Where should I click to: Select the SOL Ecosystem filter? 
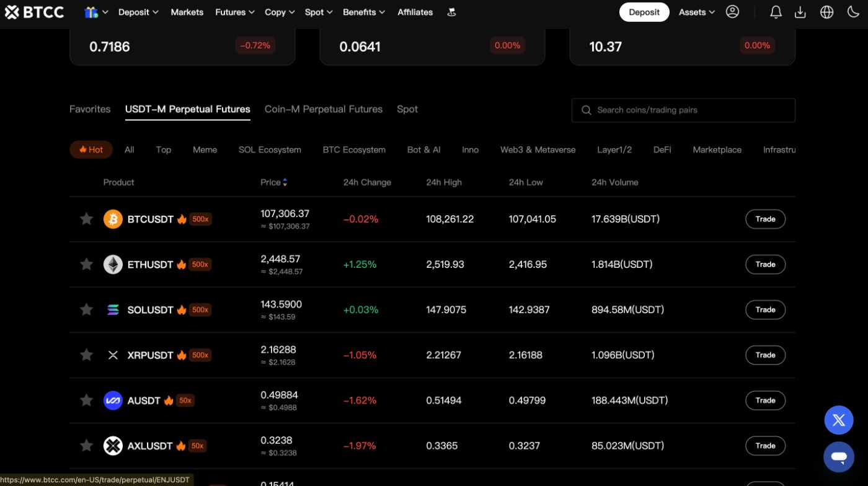[270, 149]
